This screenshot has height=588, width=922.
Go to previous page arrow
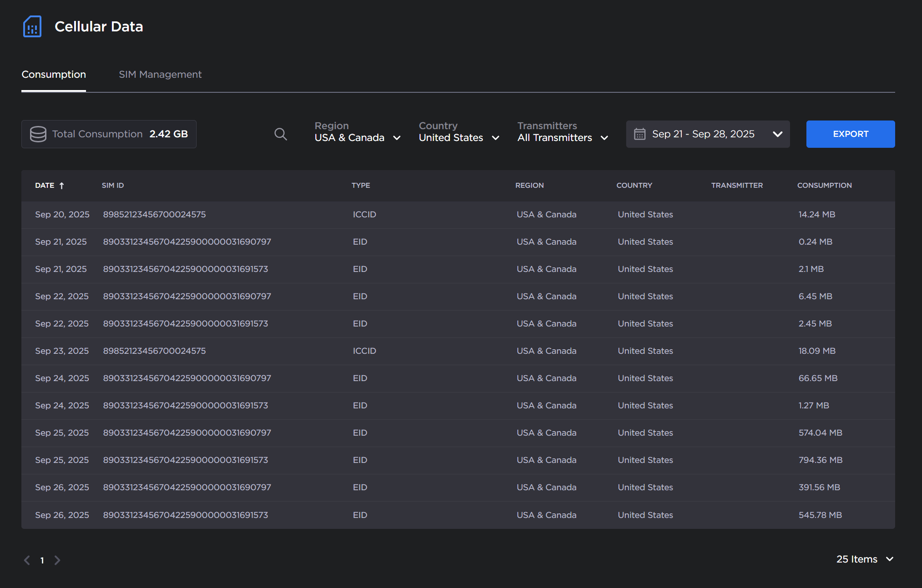[27, 560]
